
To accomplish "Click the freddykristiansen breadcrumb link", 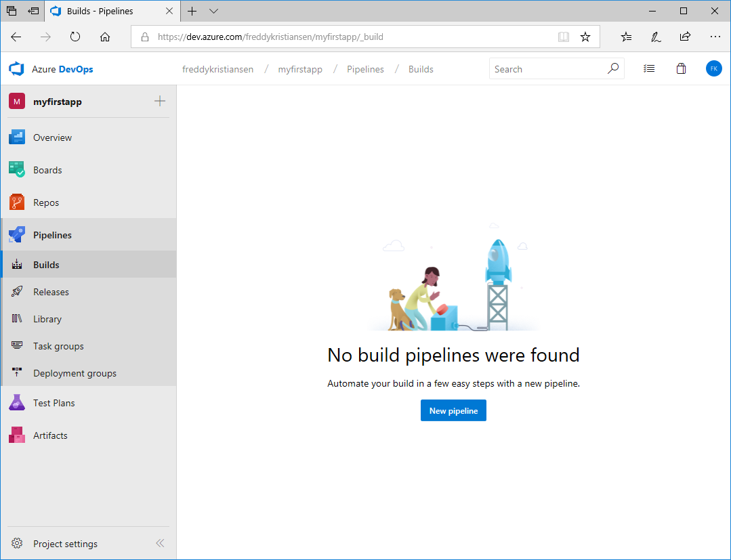I will point(217,69).
